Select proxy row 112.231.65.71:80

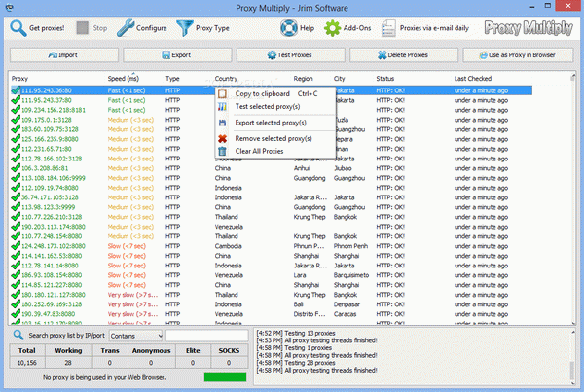point(272,149)
